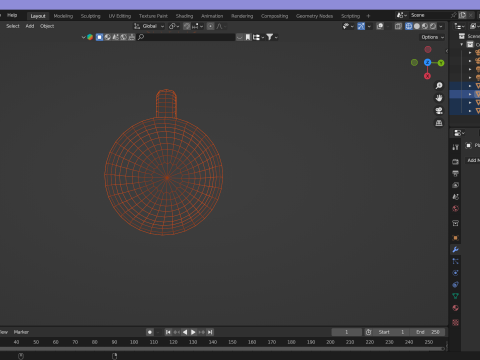
Task: Open the Object menu in viewport header
Action: tap(47, 26)
